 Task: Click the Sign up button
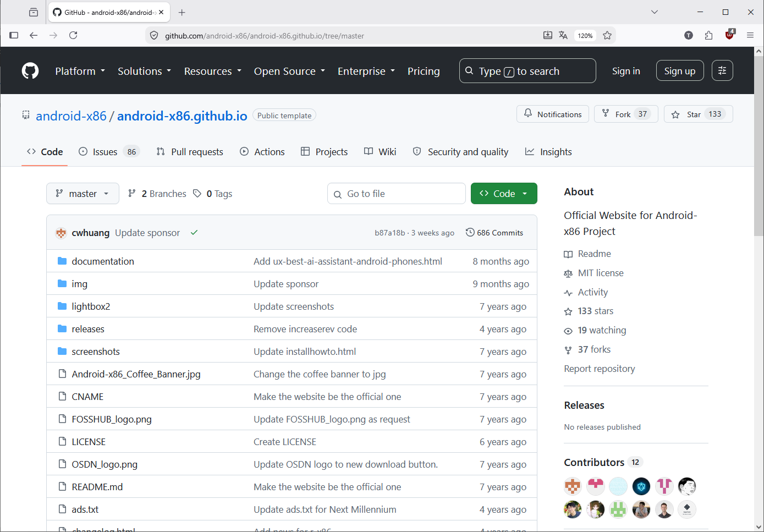click(680, 70)
